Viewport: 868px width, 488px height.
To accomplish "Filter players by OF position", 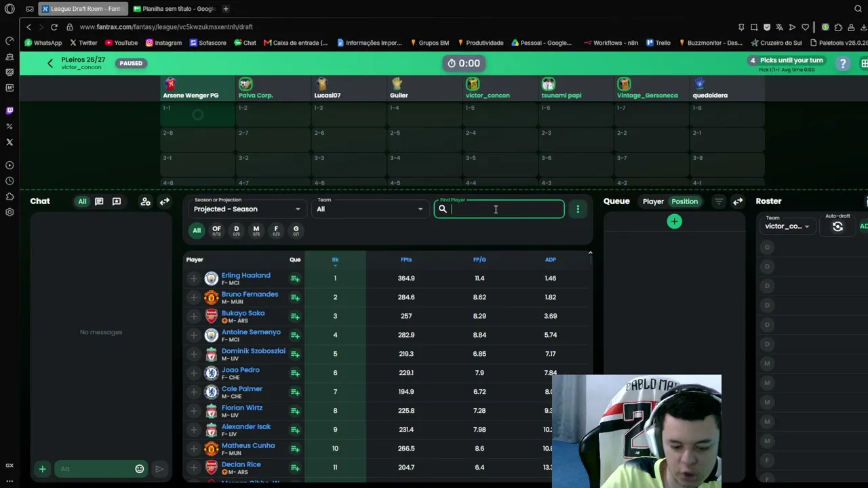I will [x=216, y=230].
